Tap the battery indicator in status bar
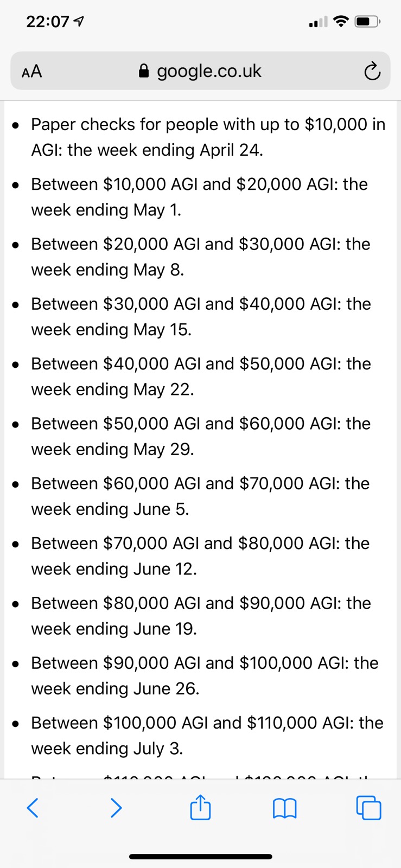Viewport: 401px width, 868px height. tap(367, 22)
